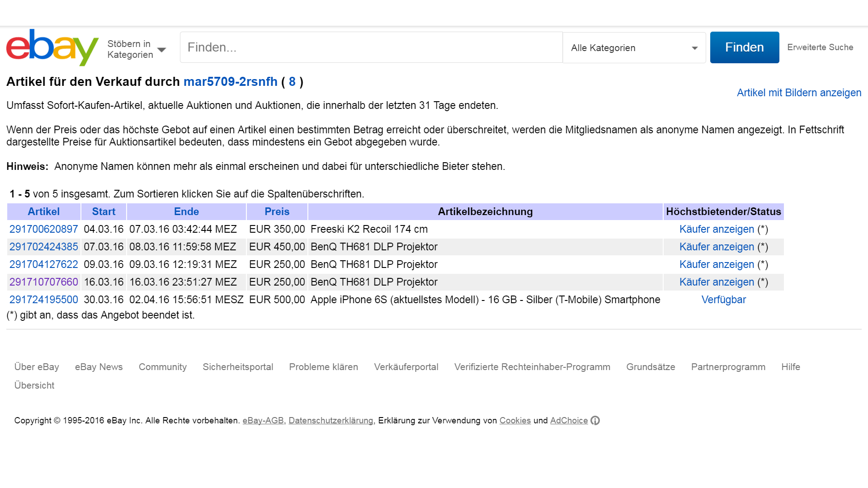
Task: Open Hilfe footer link
Action: (x=791, y=367)
